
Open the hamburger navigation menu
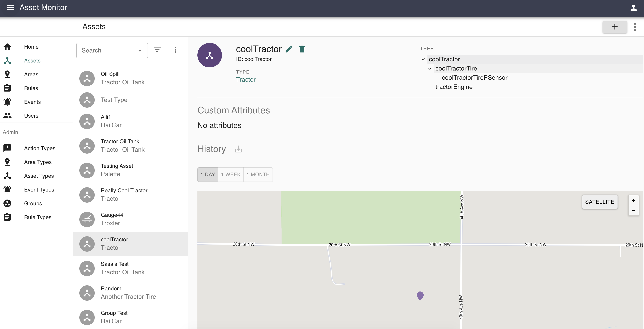pos(10,7)
